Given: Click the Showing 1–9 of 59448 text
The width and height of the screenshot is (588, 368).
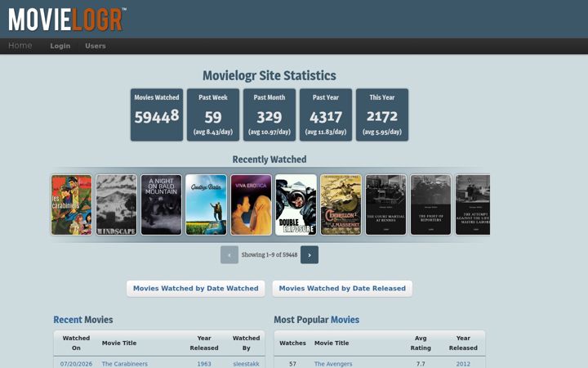Looking at the screenshot, I should point(269,254).
